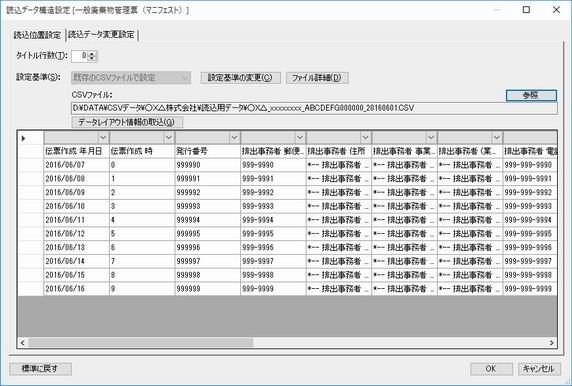Close the dialog window
Screen dimensions: 572x386
click(x=556, y=10)
